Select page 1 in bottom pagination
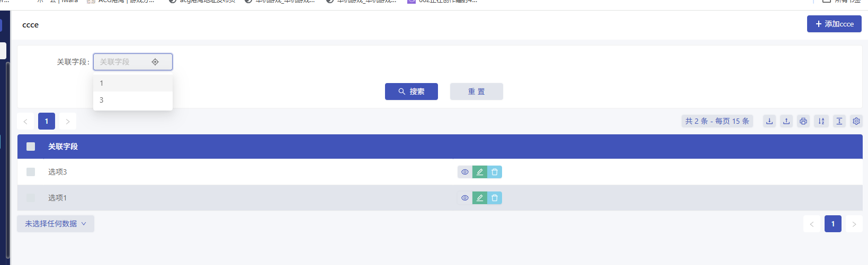The image size is (868, 265). [833, 224]
